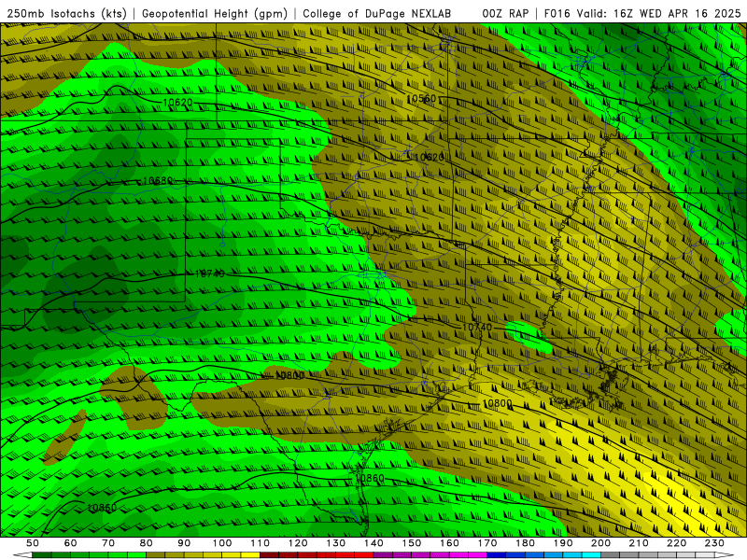Click the right arrow end of the color bar
Screen dimensions: 747x560
click(725, 555)
